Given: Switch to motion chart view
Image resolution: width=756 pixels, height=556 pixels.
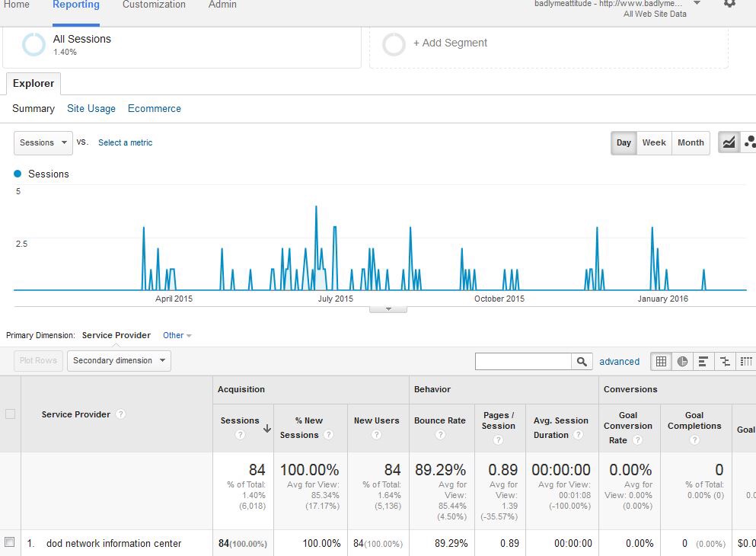Looking at the screenshot, I should coord(749,142).
